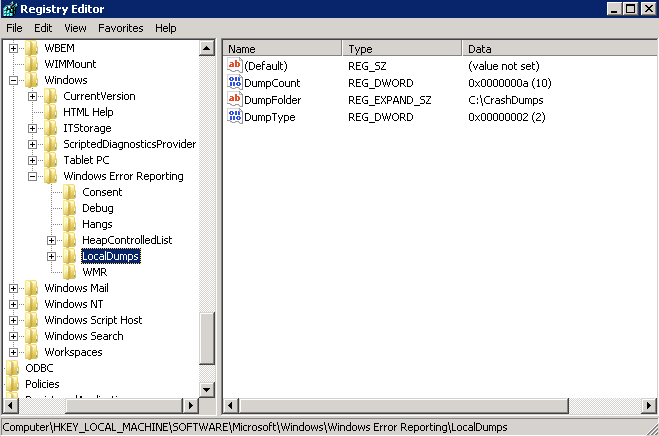Screen dimensions: 659x436
Task: Click the Type column header
Action: click(x=360, y=48)
